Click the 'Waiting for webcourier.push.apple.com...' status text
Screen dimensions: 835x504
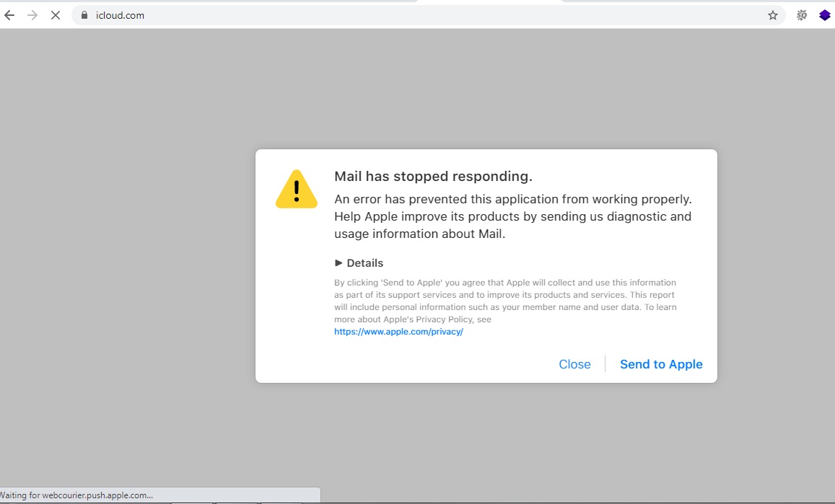pyautogui.click(x=76, y=495)
